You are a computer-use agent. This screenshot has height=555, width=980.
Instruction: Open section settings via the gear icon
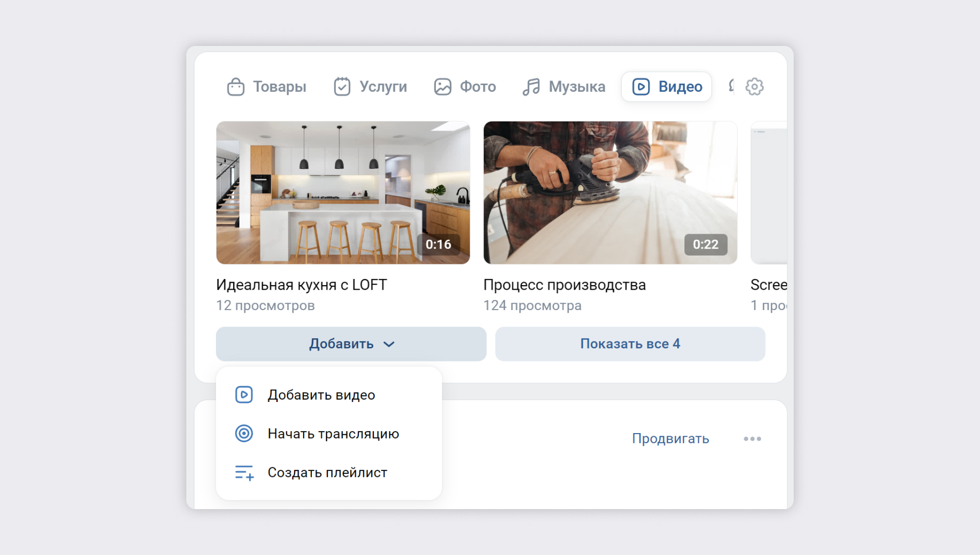click(x=754, y=87)
